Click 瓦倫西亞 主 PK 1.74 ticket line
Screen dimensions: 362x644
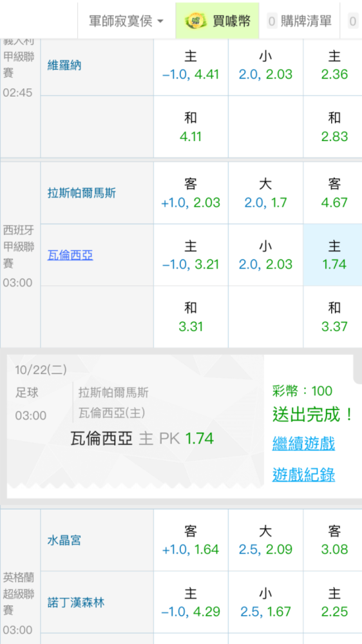click(142, 439)
